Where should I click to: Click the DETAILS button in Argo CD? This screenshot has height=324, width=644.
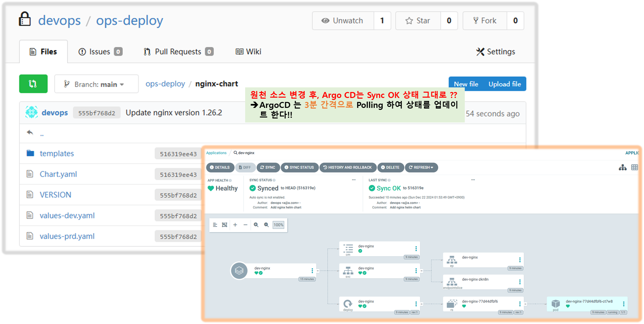click(220, 167)
